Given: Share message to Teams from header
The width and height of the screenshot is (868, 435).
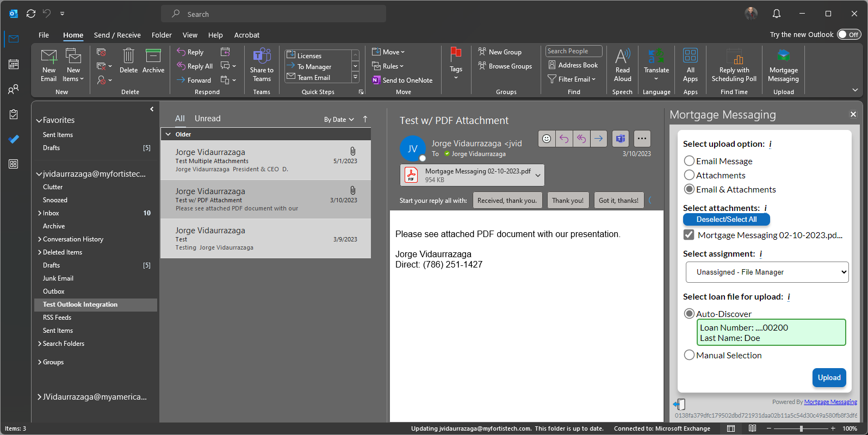Looking at the screenshot, I should [621, 139].
